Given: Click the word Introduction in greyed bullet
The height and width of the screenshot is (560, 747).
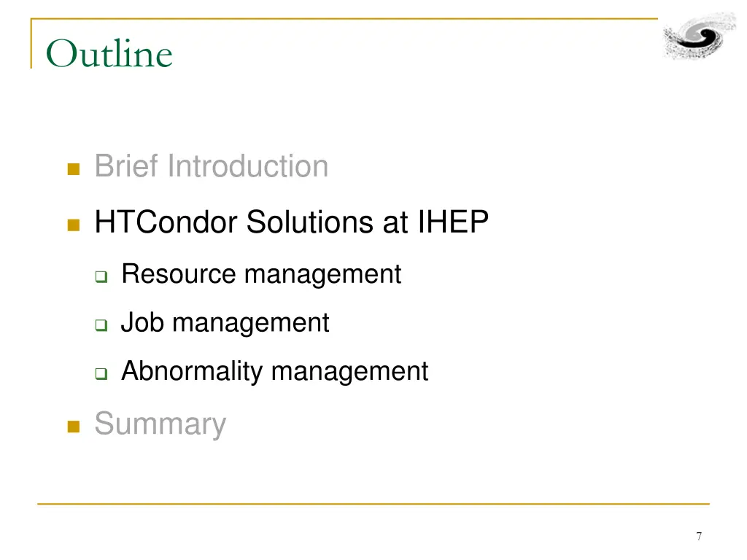Looking at the screenshot, I should tap(248, 166).
